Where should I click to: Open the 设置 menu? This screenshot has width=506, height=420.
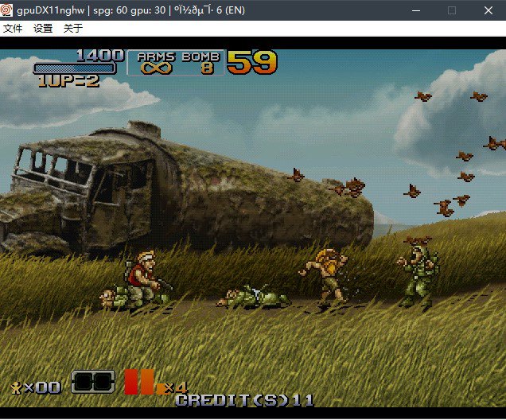(43, 29)
